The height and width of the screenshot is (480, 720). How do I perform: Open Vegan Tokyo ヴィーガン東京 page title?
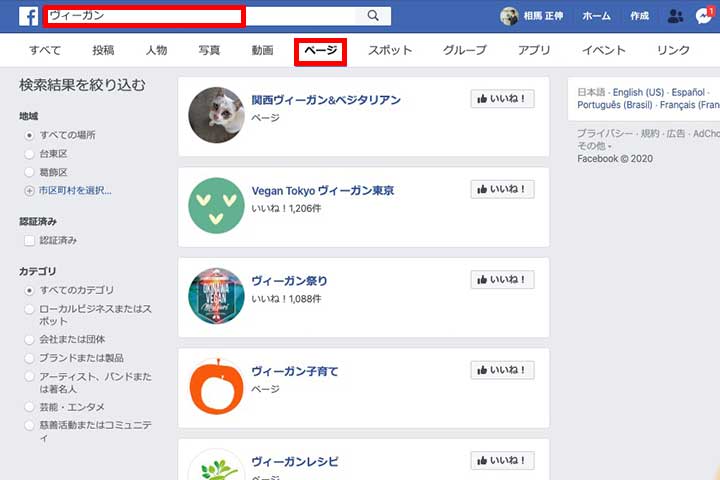[x=323, y=191]
